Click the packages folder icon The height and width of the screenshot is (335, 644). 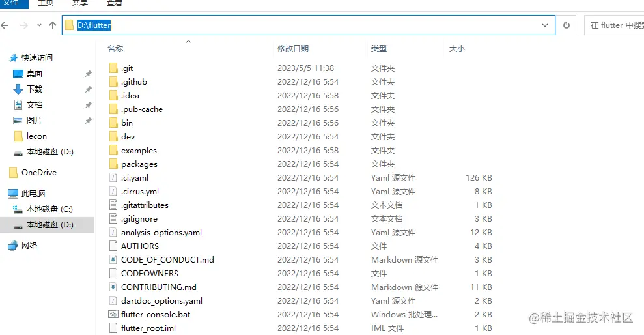[113, 164]
